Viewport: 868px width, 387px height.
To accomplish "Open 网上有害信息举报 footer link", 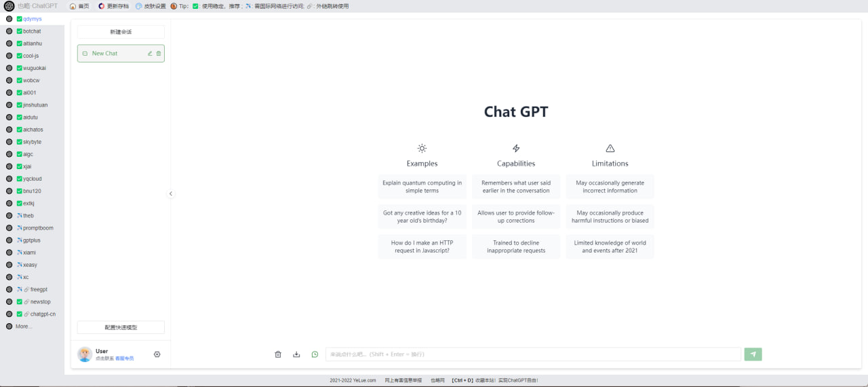I will 403,380.
